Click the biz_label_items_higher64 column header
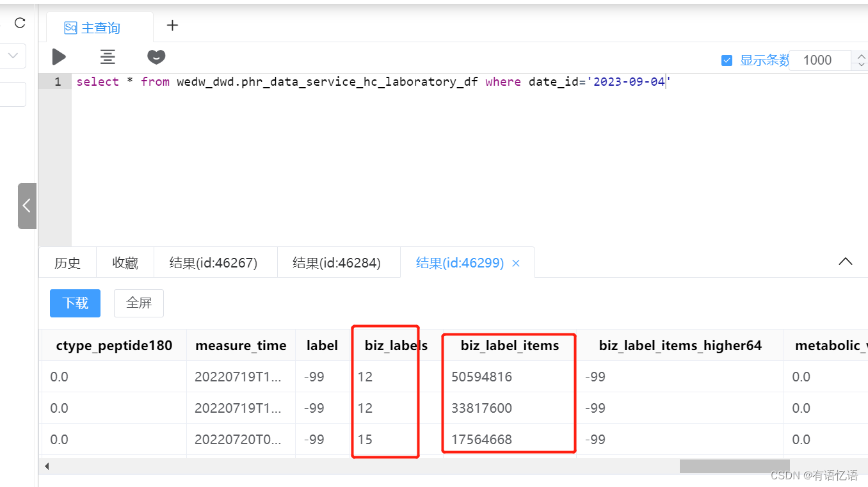868x487 pixels. [680, 346]
